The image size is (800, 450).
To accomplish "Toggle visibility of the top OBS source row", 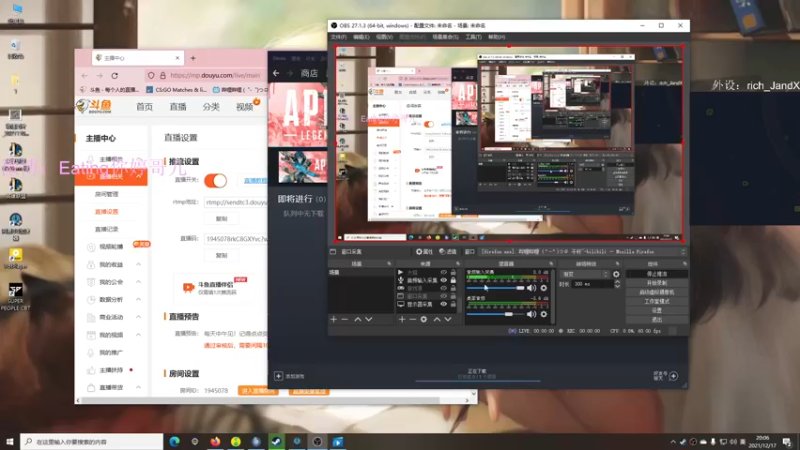I will [443, 272].
